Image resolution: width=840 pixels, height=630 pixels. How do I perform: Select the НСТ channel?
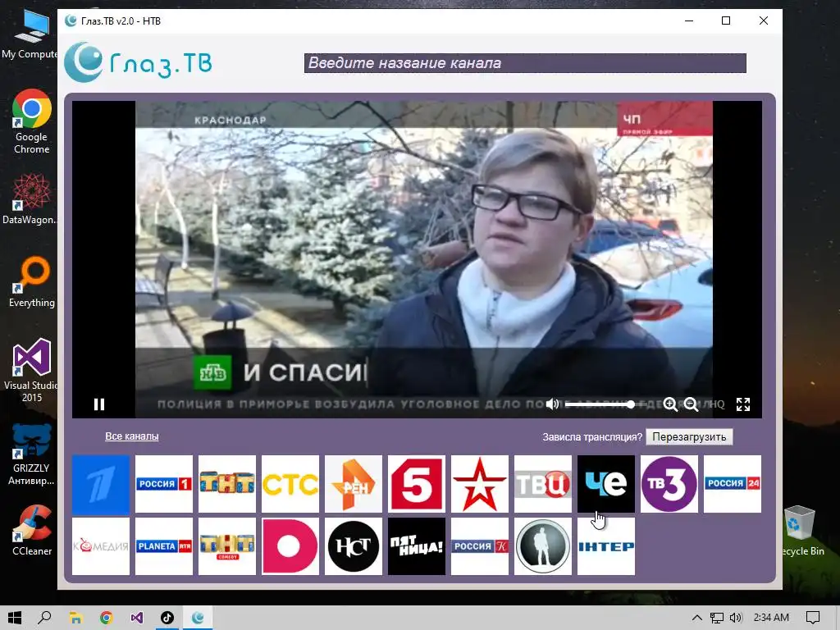pyautogui.click(x=354, y=546)
